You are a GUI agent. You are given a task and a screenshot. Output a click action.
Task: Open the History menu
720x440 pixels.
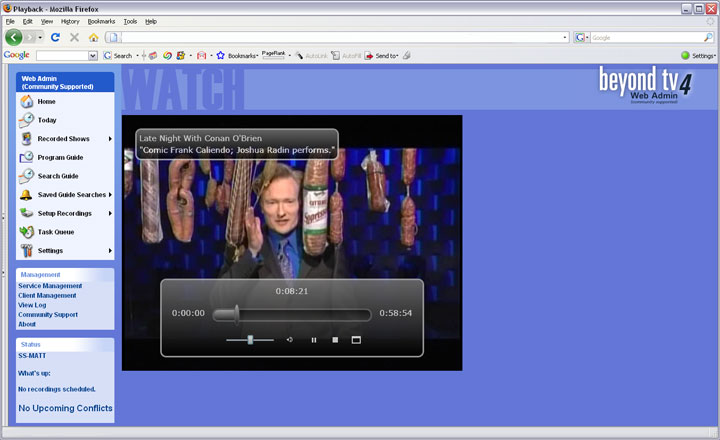(x=70, y=22)
